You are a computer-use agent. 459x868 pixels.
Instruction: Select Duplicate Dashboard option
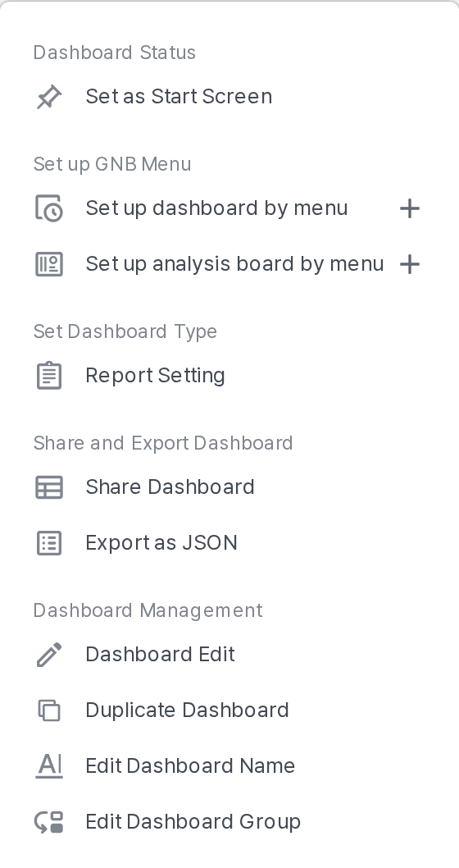coord(188,710)
